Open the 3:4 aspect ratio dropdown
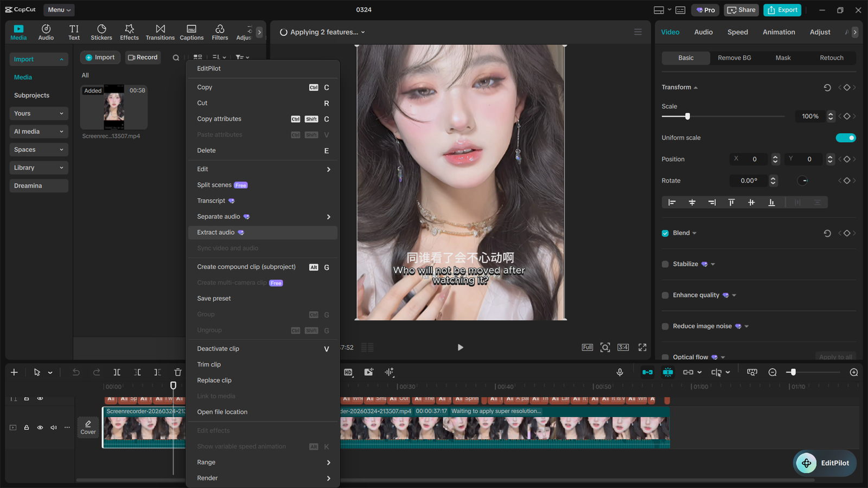 coord(623,347)
